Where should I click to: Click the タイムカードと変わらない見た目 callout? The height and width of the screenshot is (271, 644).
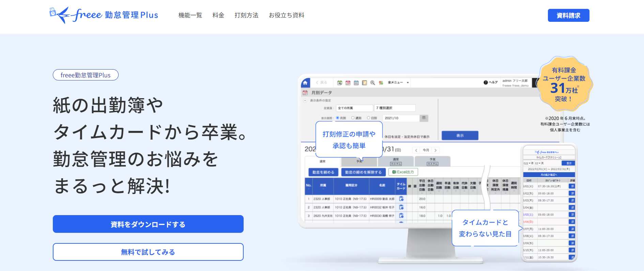485,228
